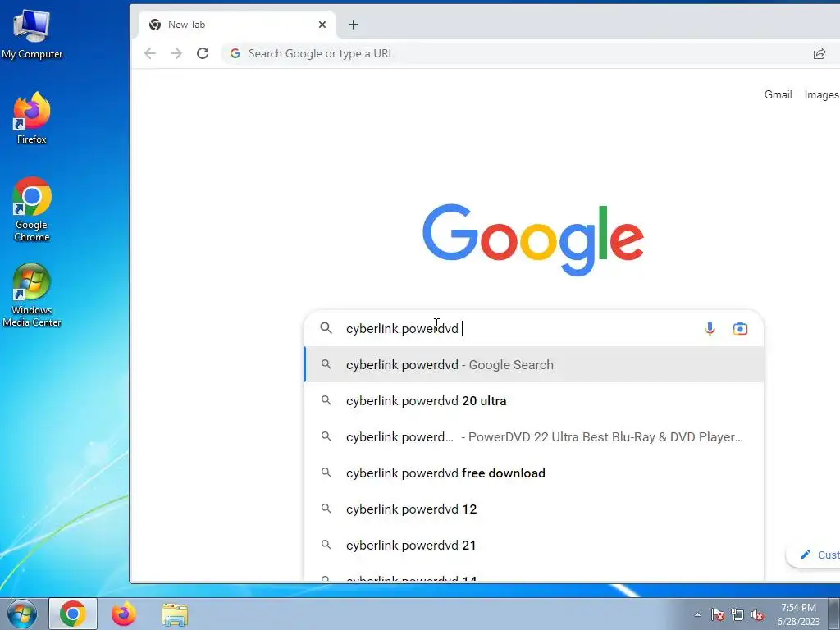This screenshot has height=630, width=840.
Task: Open My Computer desktop icon
Action: click(32, 34)
